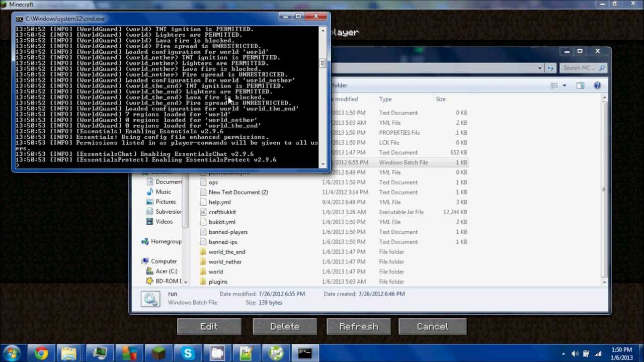Click the world_the_end folder icon

pyautogui.click(x=203, y=252)
